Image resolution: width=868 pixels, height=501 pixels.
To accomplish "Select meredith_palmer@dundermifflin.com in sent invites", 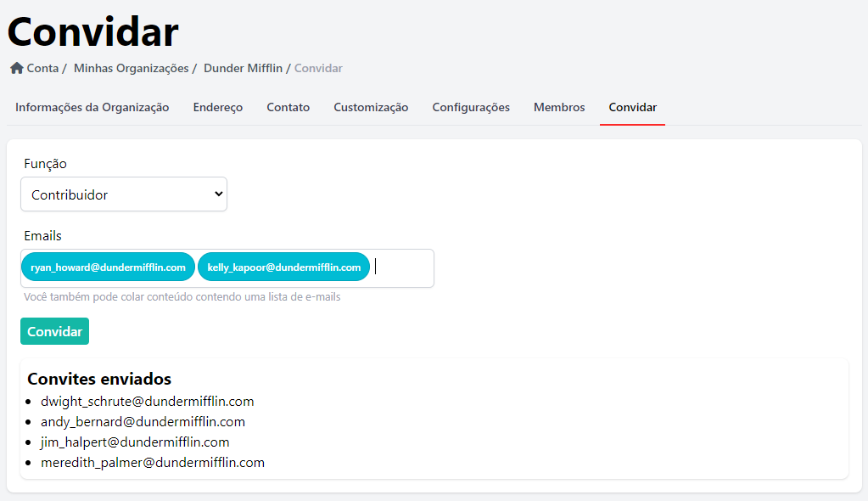I will coord(153,463).
